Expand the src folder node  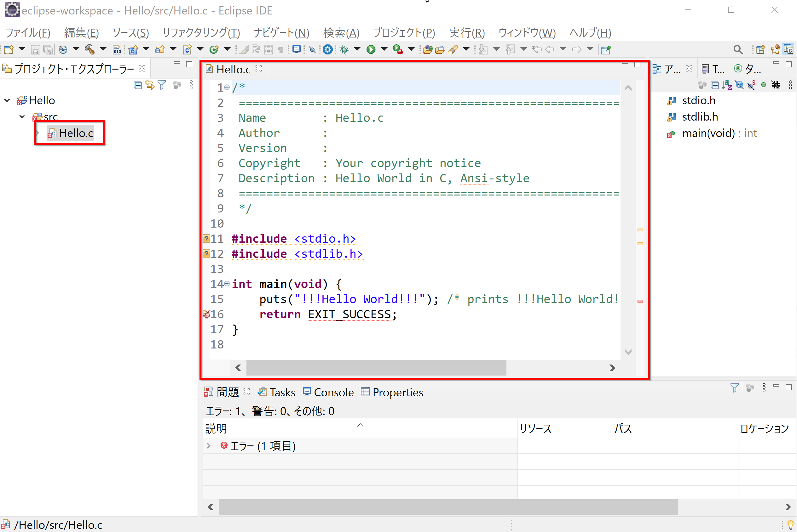point(21,117)
